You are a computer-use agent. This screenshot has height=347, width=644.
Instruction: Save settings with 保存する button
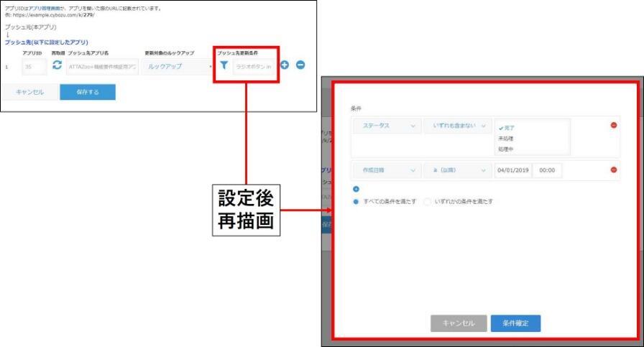[x=88, y=92]
